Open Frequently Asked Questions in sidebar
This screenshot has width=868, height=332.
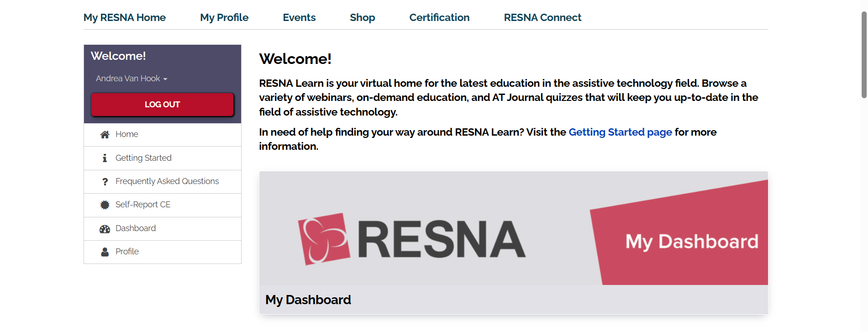(163, 182)
